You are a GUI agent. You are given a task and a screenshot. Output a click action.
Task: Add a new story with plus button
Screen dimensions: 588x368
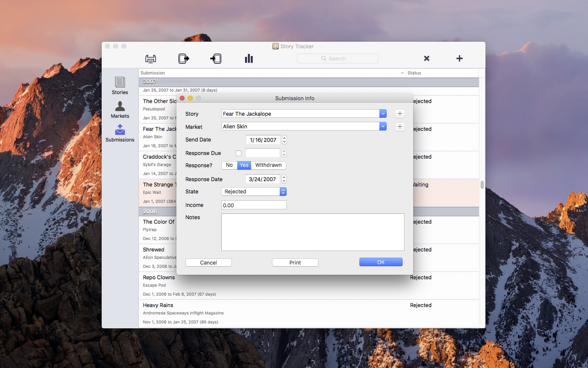pyautogui.click(x=400, y=114)
